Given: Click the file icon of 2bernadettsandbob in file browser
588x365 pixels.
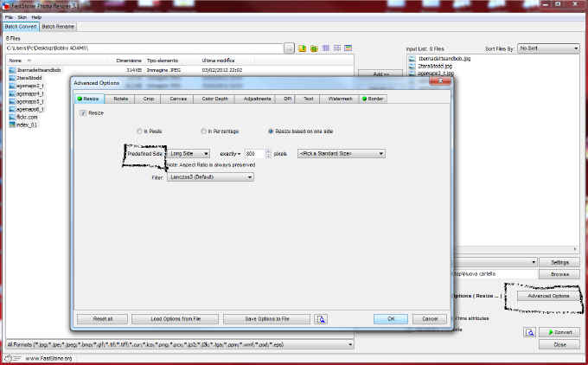Looking at the screenshot, I should coord(12,70).
